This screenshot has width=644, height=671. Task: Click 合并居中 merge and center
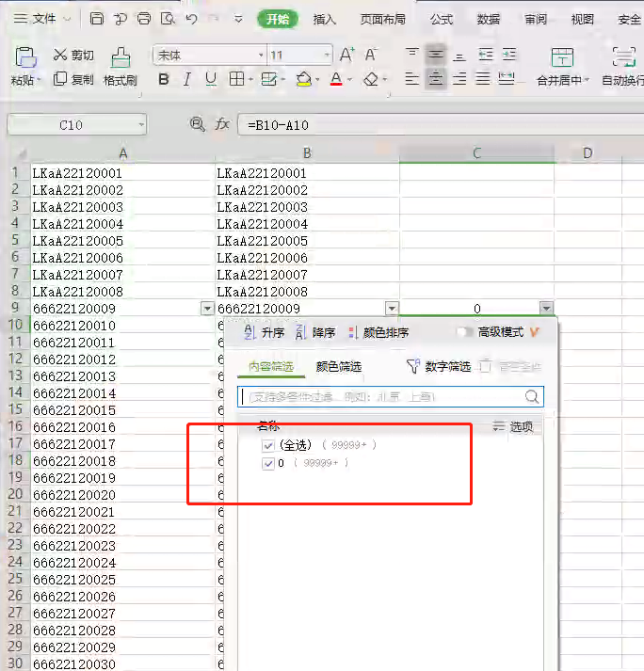tap(562, 66)
